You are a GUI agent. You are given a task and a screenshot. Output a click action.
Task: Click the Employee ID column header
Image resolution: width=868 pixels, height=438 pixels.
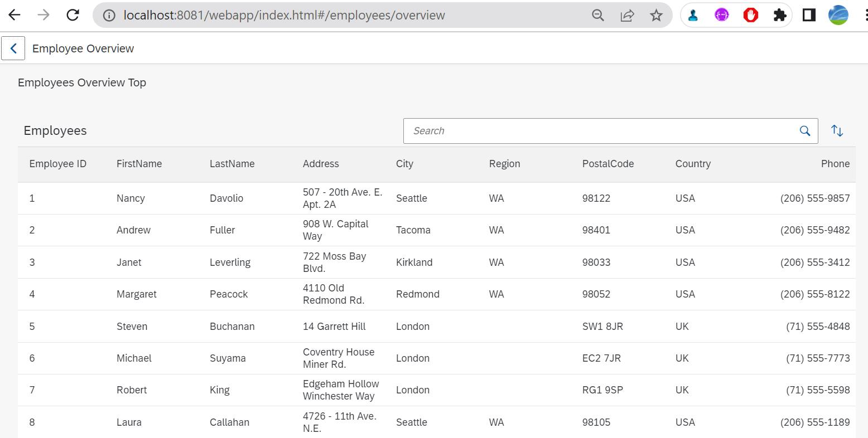[x=58, y=164]
